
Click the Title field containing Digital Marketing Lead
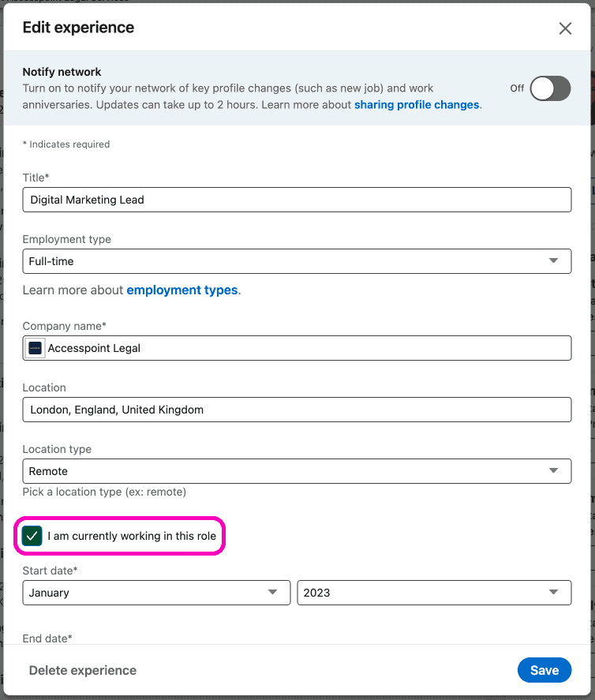(297, 200)
